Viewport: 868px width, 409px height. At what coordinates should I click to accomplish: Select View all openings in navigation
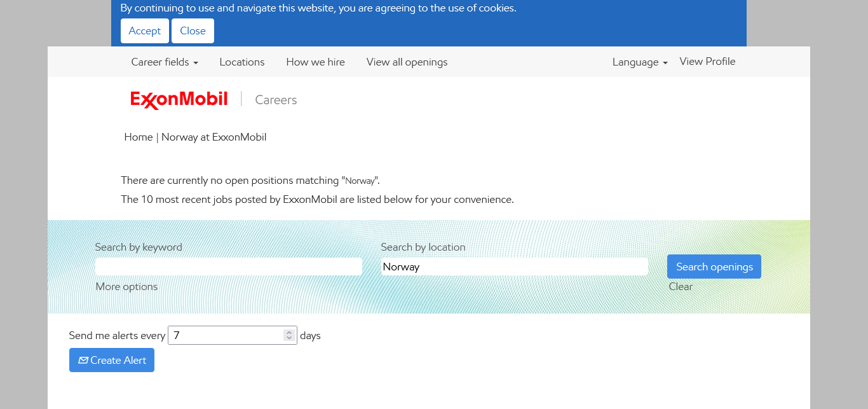pos(407,62)
